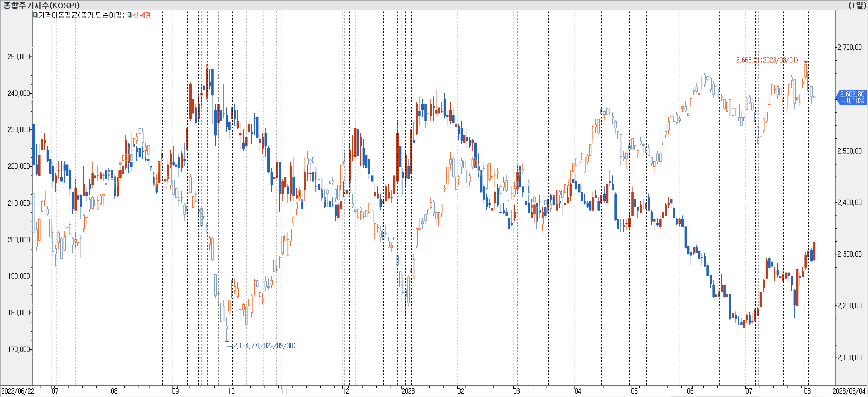
Task: Click the 2,134.77(2022/09/30) low annotation text
Action: coord(264,345)
